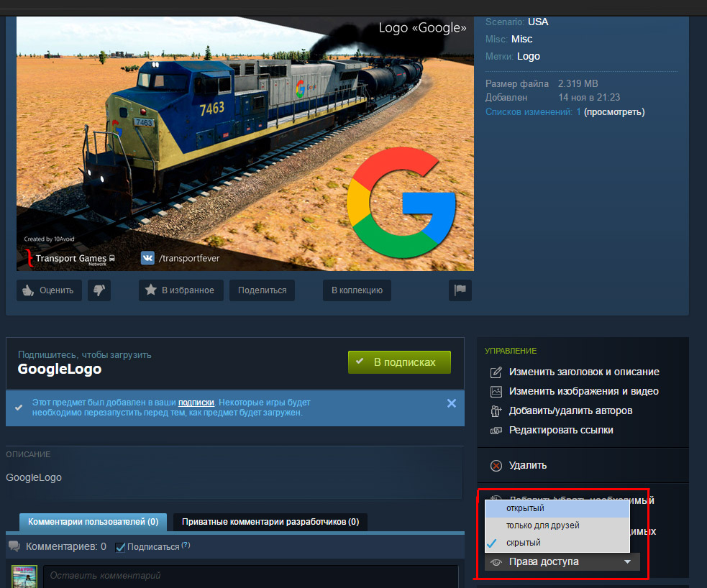This screenshot has width=707, height=588.
Task: Click the user avatar beside comment box
Action: click(x=24, y=576)
